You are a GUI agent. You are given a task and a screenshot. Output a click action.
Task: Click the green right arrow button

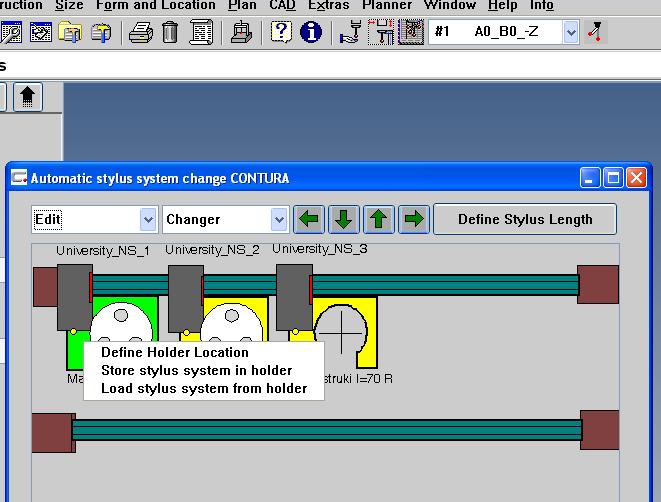coord(414,219)
